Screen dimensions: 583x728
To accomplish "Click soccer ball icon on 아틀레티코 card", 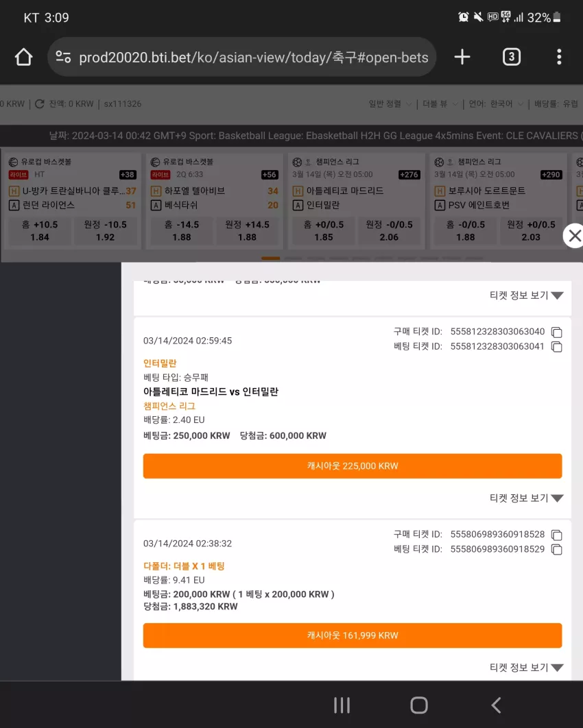I will pos(297,162).
